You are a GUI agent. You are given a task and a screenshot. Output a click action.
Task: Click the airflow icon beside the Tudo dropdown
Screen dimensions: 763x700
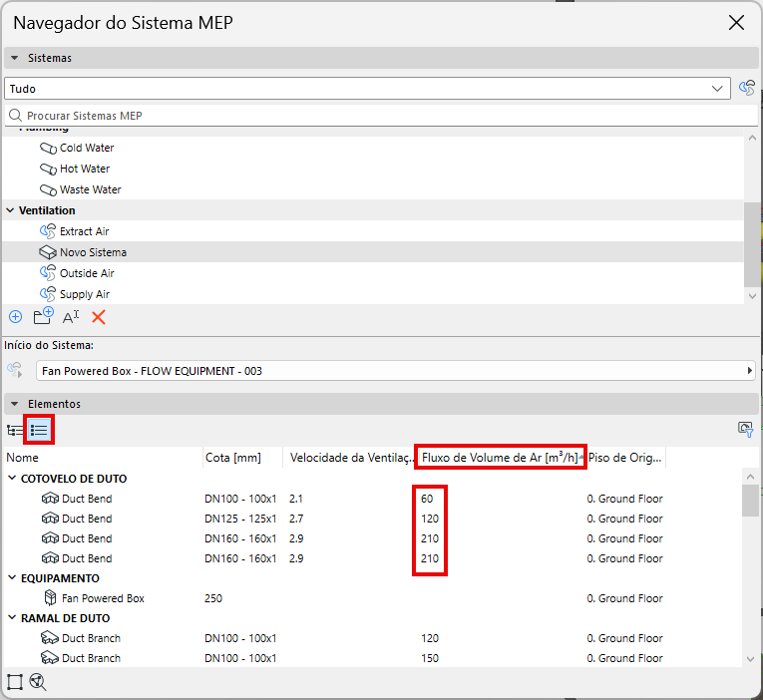pyautogui.click(x=746, y=89)
